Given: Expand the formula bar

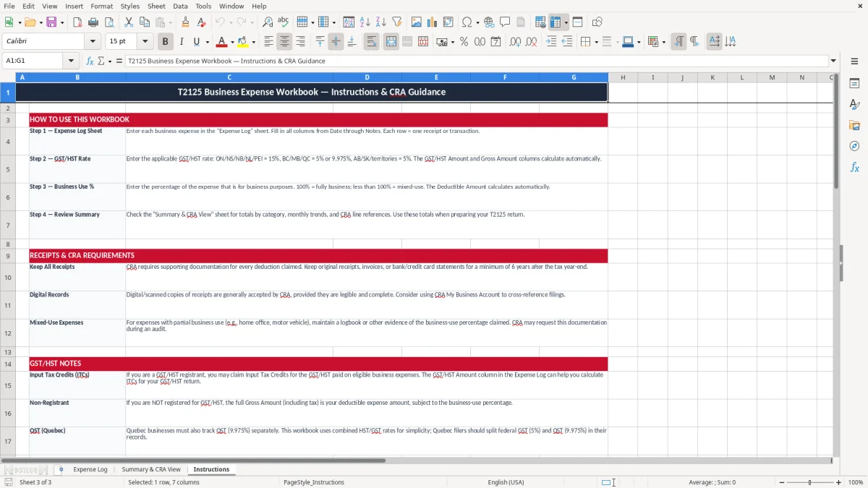Looking at the screenshot, I should tap(833, 61).
